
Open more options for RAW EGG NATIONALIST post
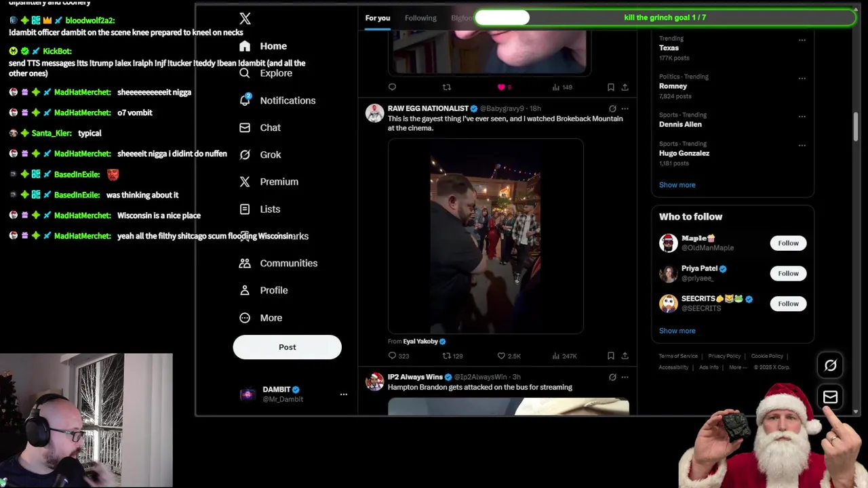pos(625,108)
